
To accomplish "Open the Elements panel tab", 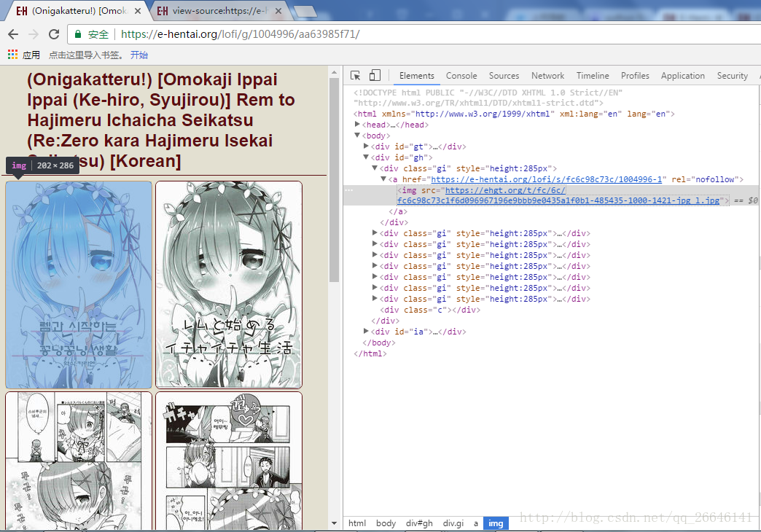I will coord(416,76).
